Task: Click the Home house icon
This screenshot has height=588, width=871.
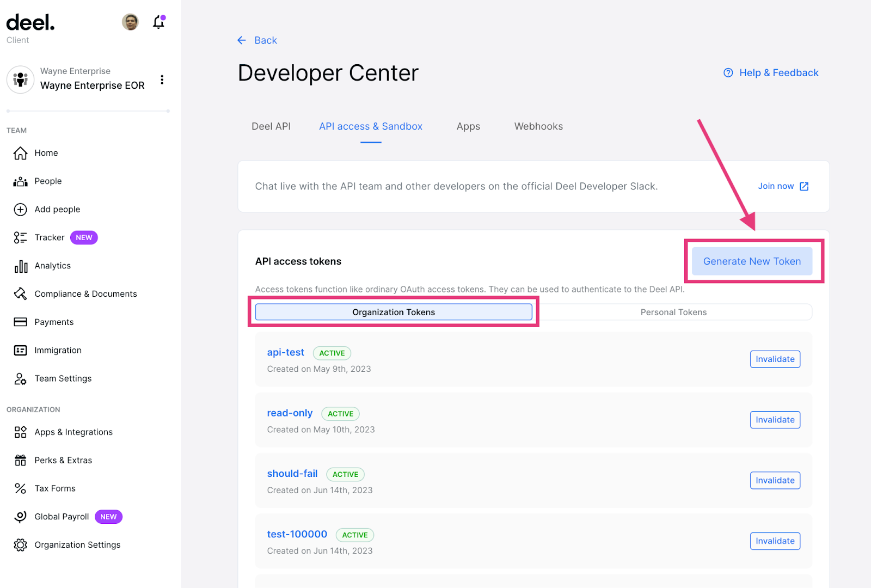Action: tap(20, 153)
